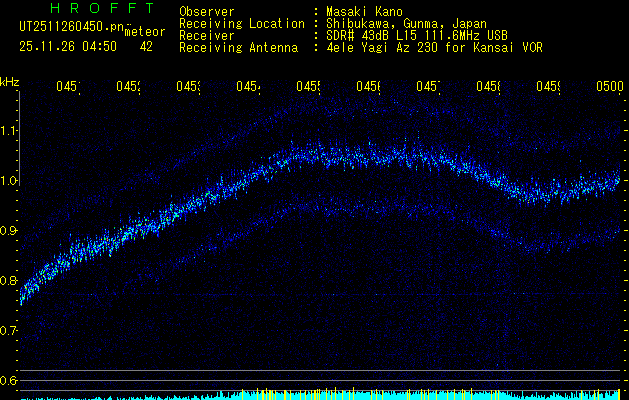Viewport: 629px width, 400px height.
Task: Click the 0500 time marker
Action: click(x=609, y=87)
